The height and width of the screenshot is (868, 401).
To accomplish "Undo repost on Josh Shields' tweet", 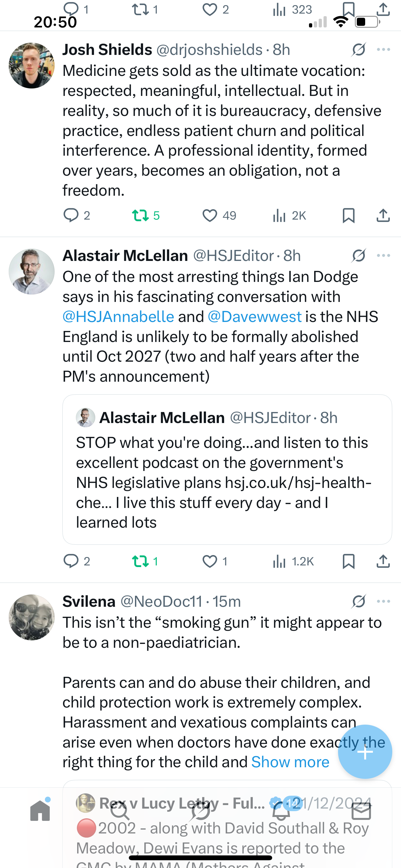I will pos(140,216).
